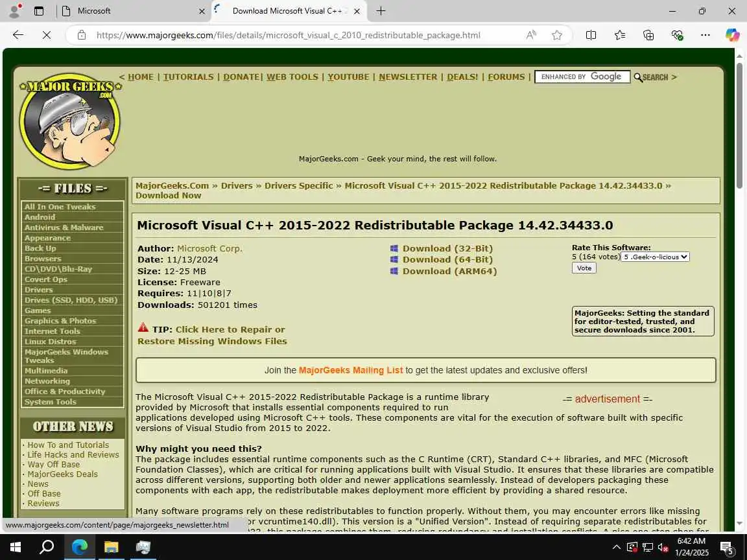Open NEWSLETTER navigation link
The image size is (747, 560).
pyautogui.click(x=408, y=76)
